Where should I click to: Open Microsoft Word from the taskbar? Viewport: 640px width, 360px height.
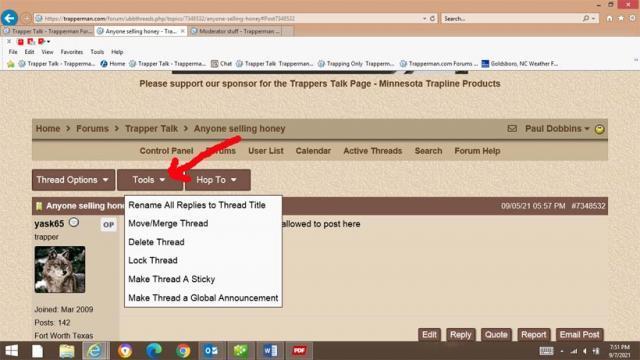(270, 351)
